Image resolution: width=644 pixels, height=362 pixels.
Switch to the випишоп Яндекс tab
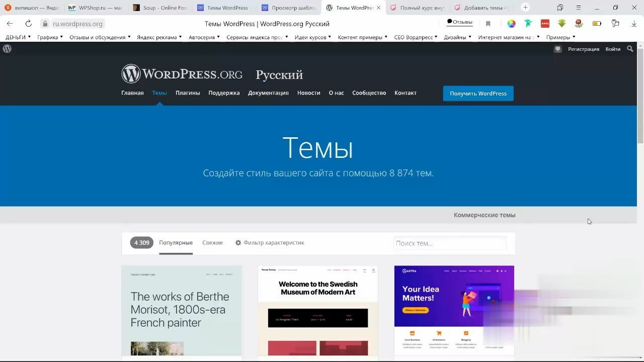point(32,8)
